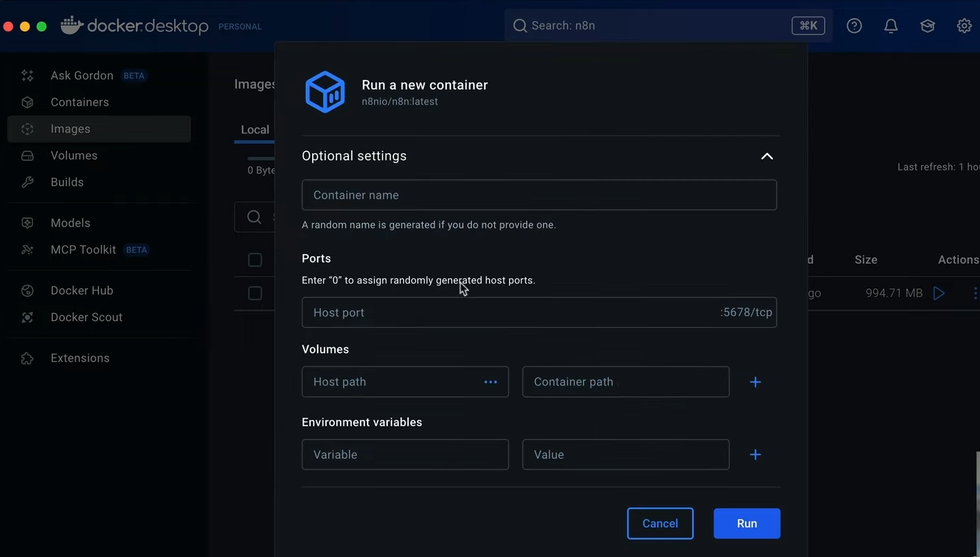The image size is (980, 557).
Task: Click the blue container cube icon in dialog
Action: pyautogui.click(x=325, y=92)
